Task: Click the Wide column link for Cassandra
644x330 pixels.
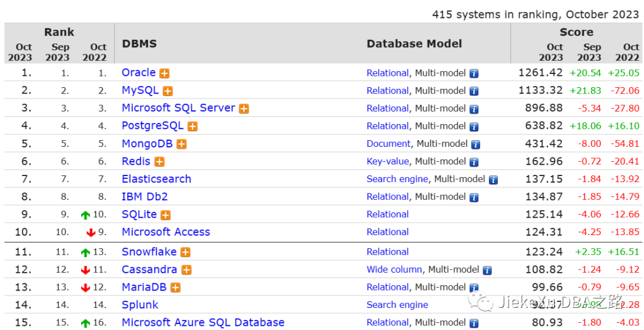Action: point(394,270)
